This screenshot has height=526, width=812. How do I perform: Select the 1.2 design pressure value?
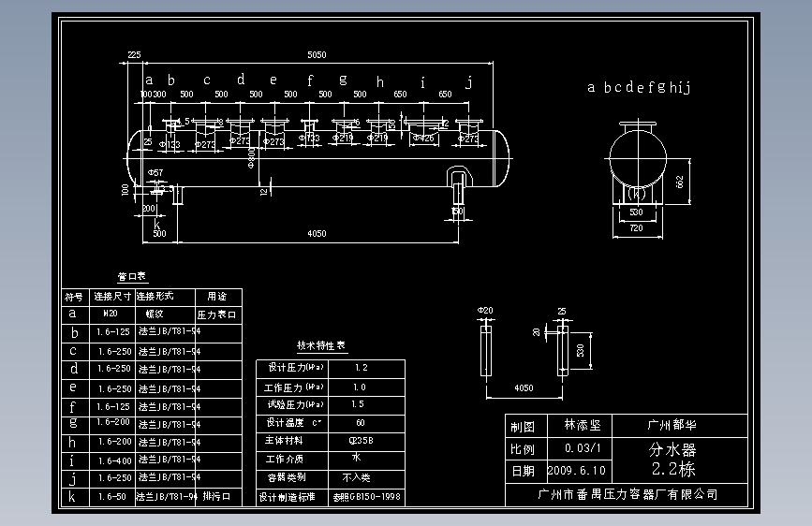point(362,368)
